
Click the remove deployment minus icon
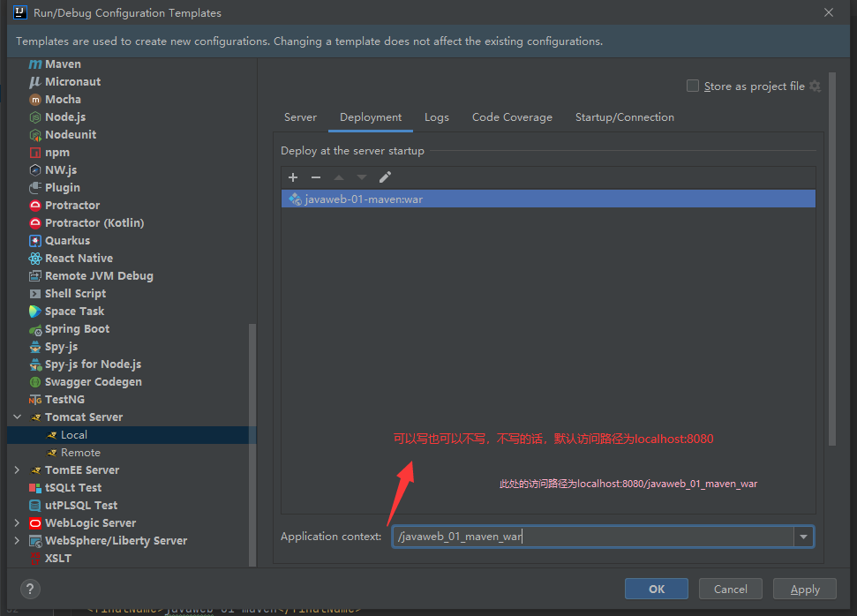click(x=316, y=177)
